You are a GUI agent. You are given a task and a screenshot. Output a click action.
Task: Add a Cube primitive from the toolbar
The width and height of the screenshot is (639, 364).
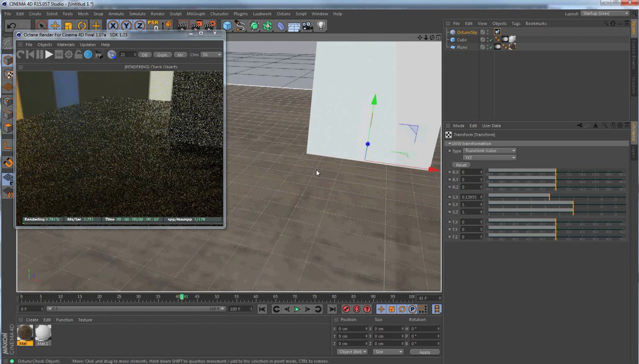point(227,26)
